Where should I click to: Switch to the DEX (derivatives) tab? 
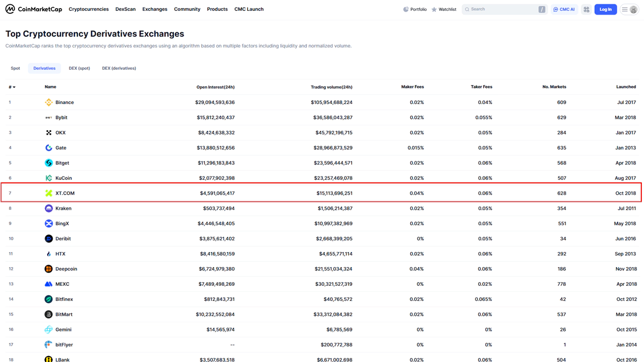(x=119, y=68)
